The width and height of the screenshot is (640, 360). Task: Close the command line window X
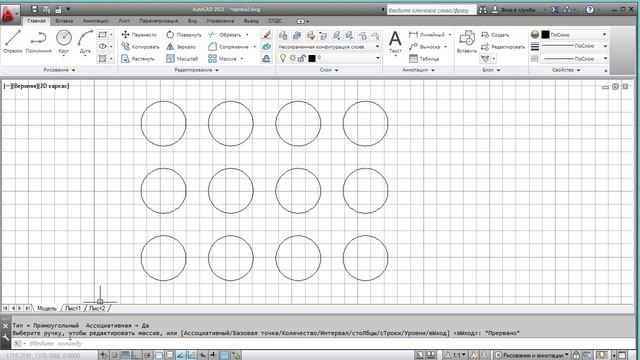tap(5, 326)
